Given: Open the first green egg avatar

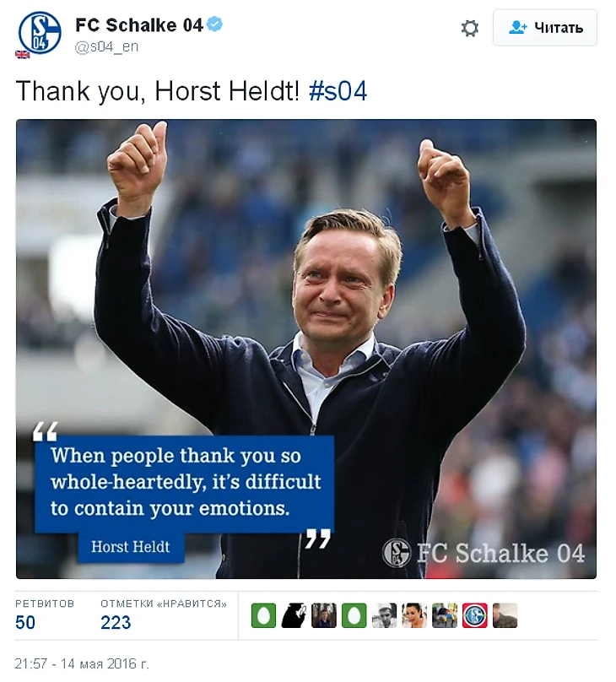Looking at the screenshot, I should click(x=263, y=615).
